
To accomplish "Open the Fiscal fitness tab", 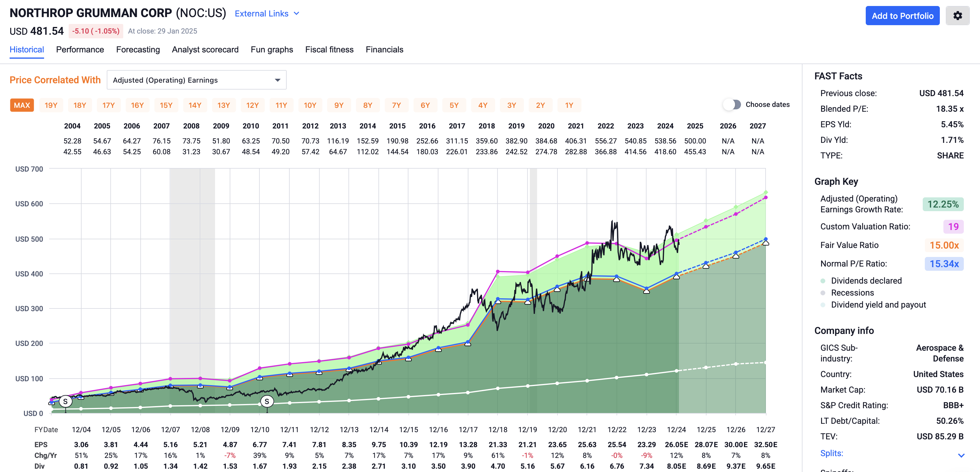I will (x=330, y=49).
